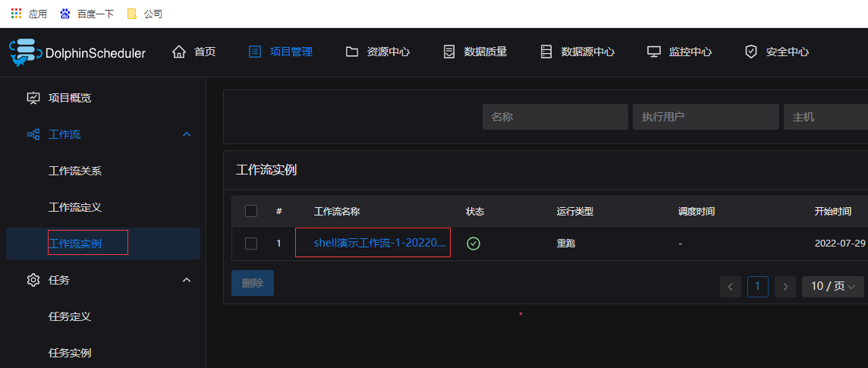Go to next page with right arrow
The height and width of the screenshot is (368, 868).
tap(785, 287)
